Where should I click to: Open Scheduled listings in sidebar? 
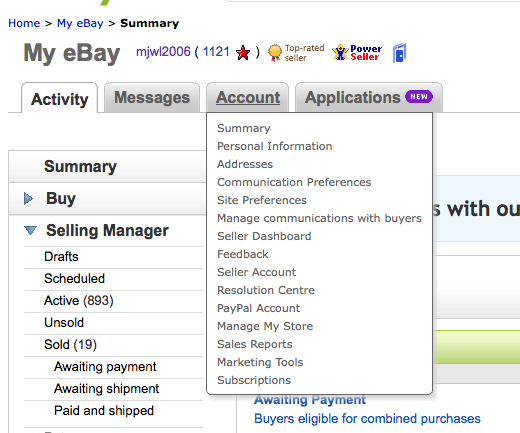click(74, 279)
